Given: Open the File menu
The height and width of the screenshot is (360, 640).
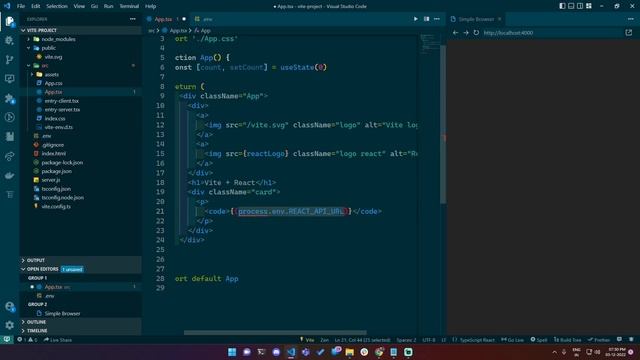Looking at the screenshot, I should (x=21, y=6).
